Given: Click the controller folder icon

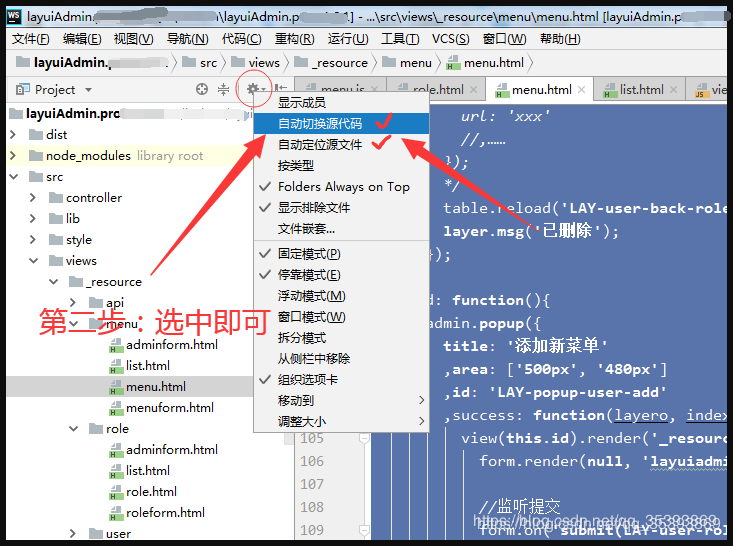Looking at the screenshot, I should click(x=56, y=198).
